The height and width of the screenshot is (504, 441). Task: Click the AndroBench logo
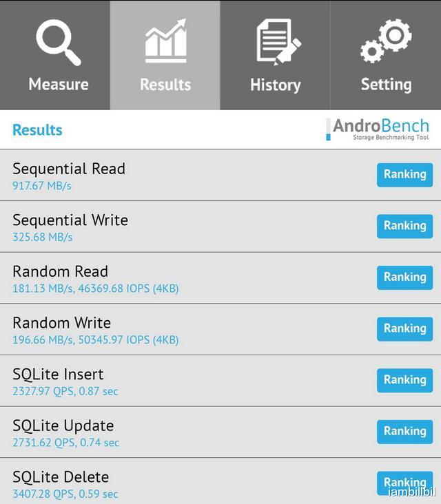tap(378, 129)
